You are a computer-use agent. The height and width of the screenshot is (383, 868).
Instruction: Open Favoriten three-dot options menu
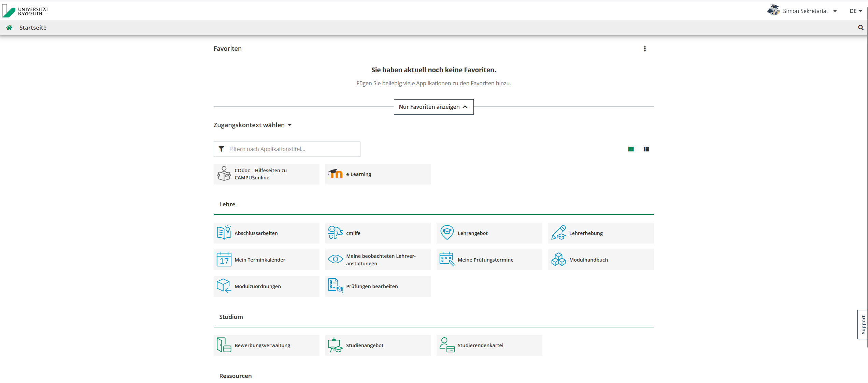pyautogui.click(x=645, y=49)
